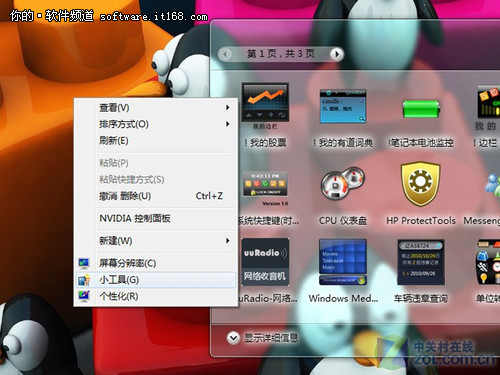The width and height of the screenshot is (500, 375).
Task: Select the HP ProtectTools shield gadget
Action: point(421,185)
